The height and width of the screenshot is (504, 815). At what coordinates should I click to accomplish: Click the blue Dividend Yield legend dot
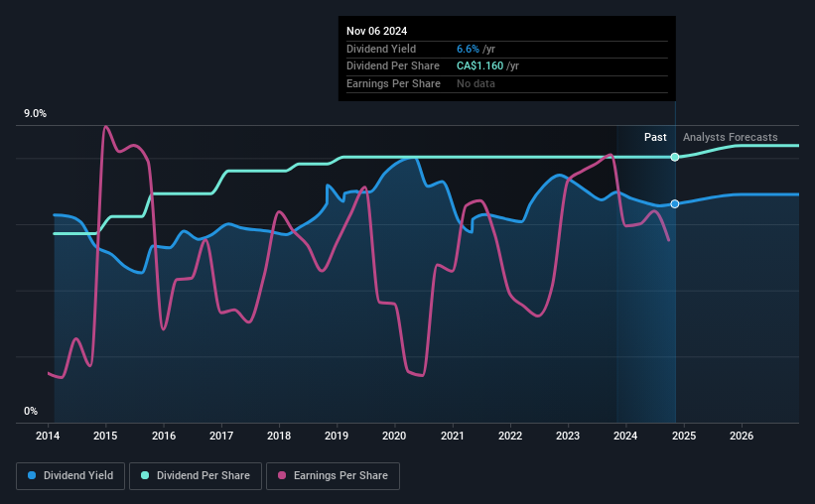[32, 475]
